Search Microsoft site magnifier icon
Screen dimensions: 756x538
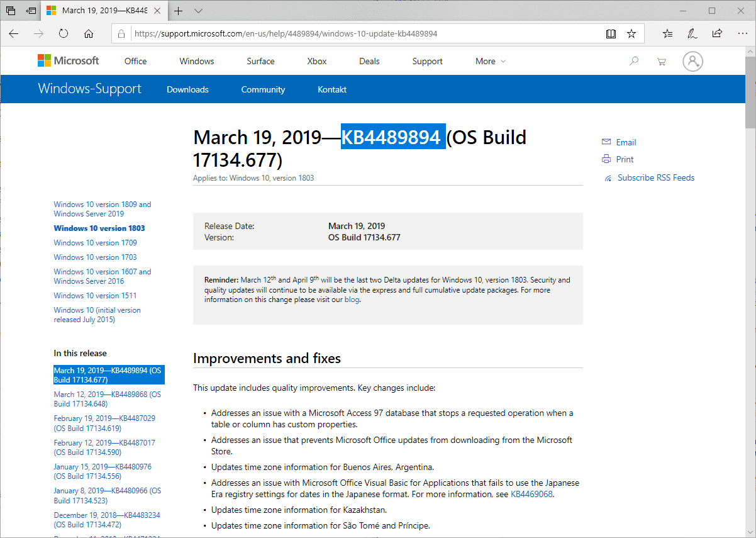[x=634, y=61]
